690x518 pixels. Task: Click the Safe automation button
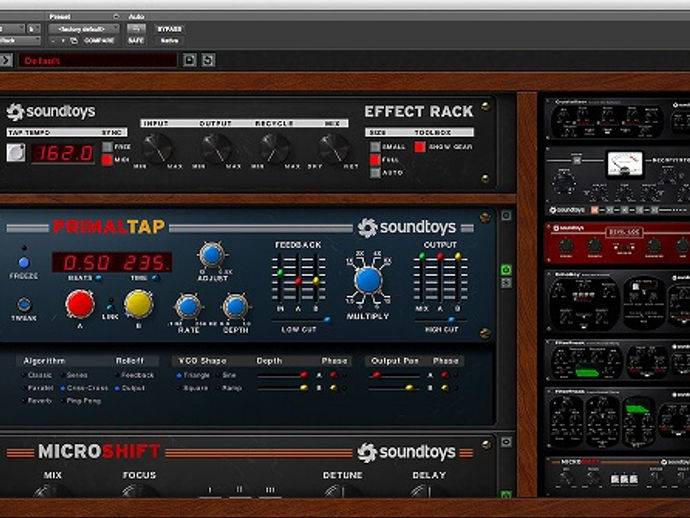(136, 40)
